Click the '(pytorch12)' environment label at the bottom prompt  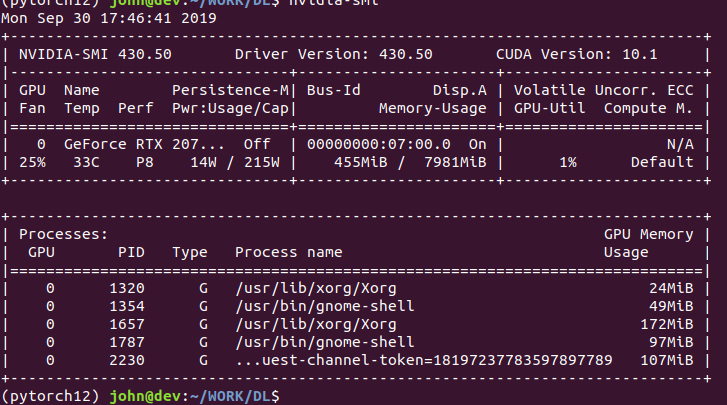tap(50, 396)
